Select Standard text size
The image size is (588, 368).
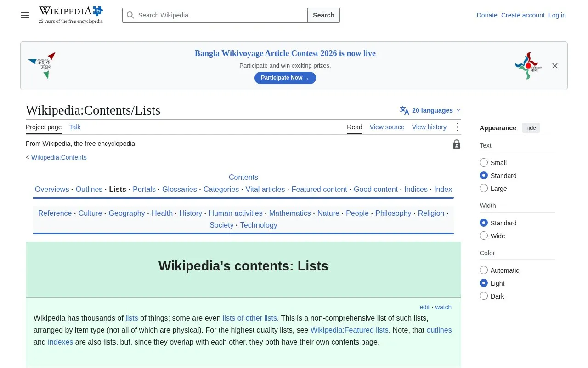[x=484, y=175]
